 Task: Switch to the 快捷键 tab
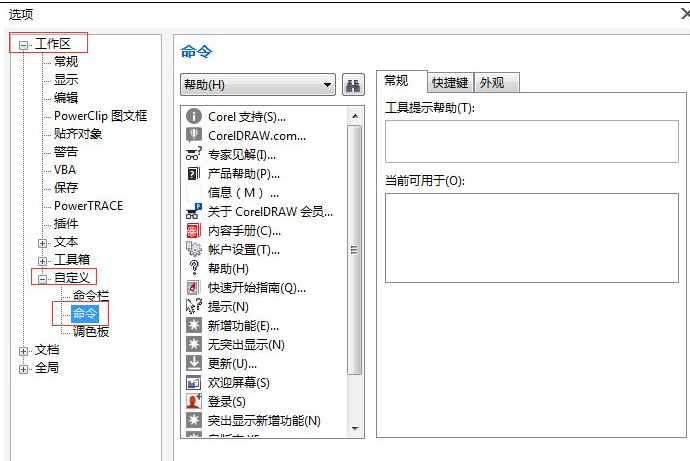tap(450, 83)
